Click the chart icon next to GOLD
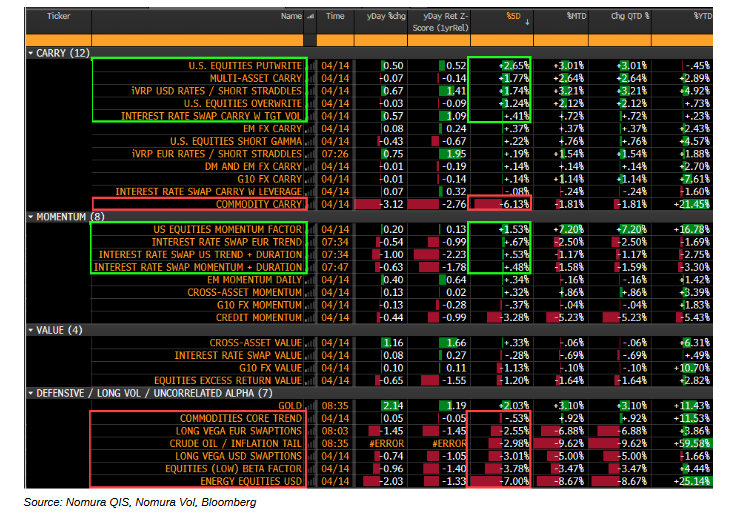This screenshot has width=738, height=513. 310,404
